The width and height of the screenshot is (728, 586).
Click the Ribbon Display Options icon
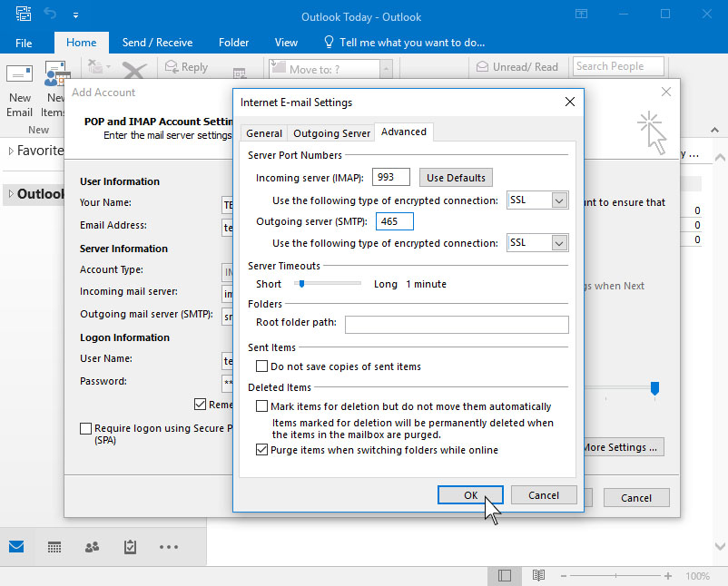(x=581, y=14)
